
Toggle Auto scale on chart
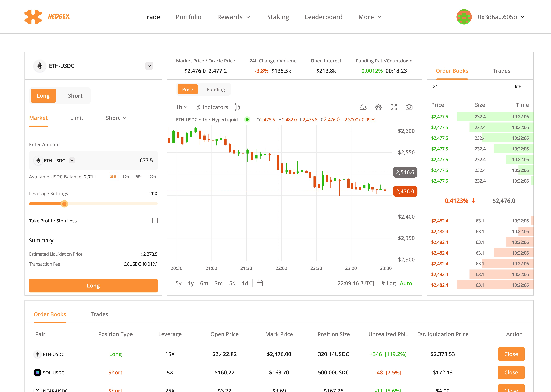pos(406,283)
